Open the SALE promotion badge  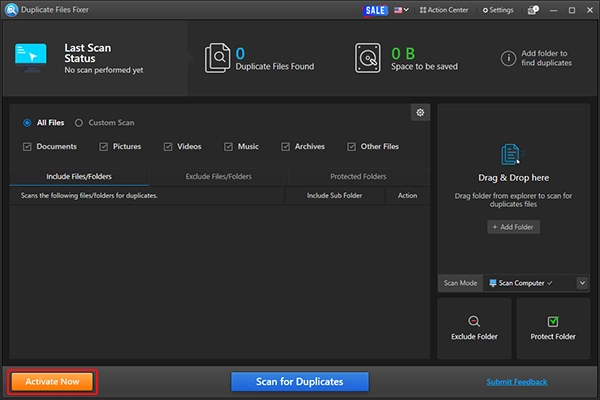pos(375,10)
